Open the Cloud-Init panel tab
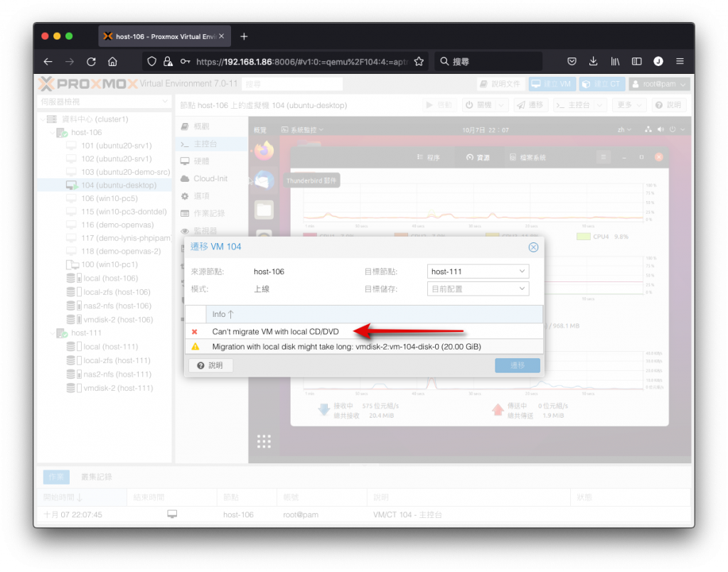Image resolution: width=728 pixels, height=572 pixels. pyautogui.click(x=210, y=178)
